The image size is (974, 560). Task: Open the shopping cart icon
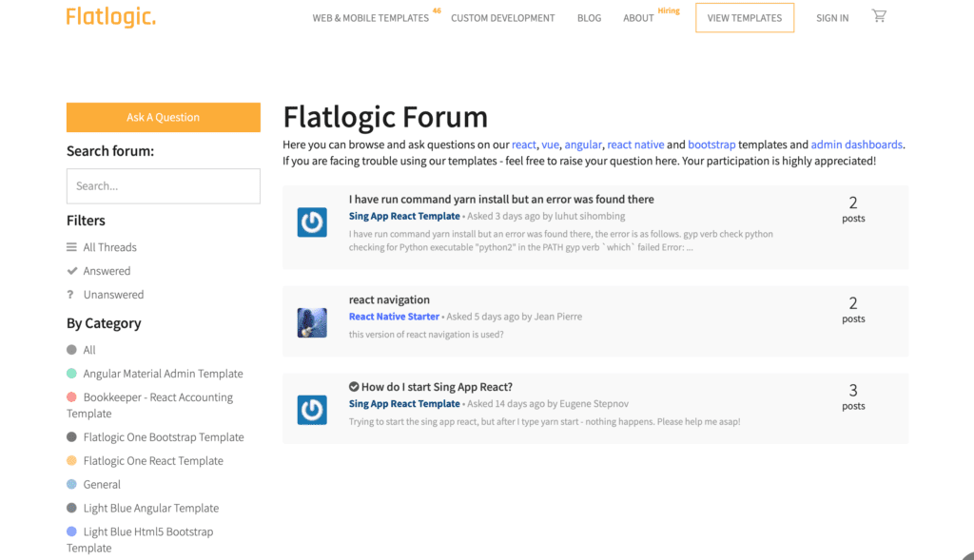(x=879, y=16)
